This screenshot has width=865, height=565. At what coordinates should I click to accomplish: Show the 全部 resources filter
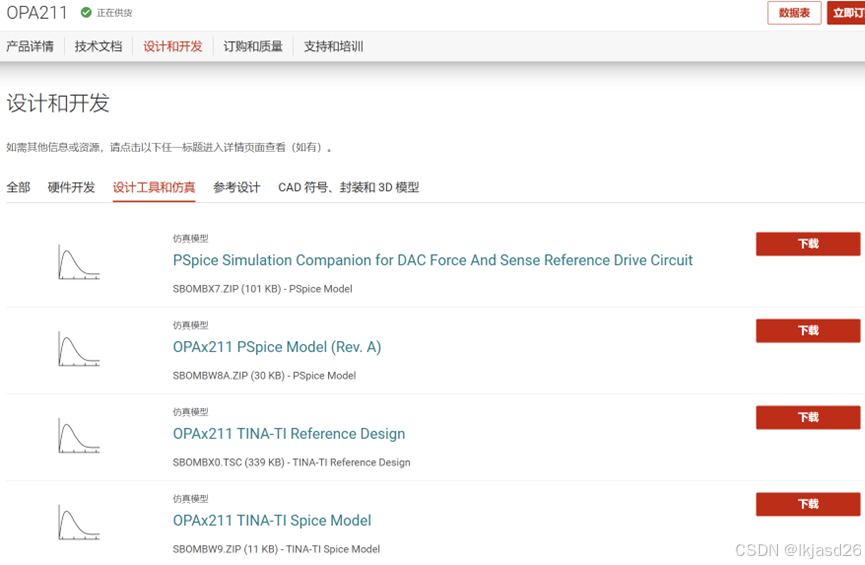(18, 188)
